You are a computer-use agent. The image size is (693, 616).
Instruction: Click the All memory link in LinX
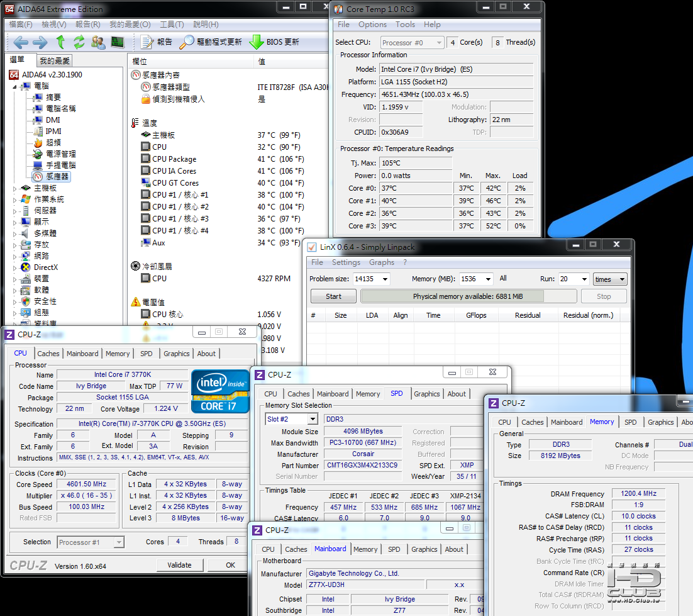pyautogui.click(x=503, y=278)
